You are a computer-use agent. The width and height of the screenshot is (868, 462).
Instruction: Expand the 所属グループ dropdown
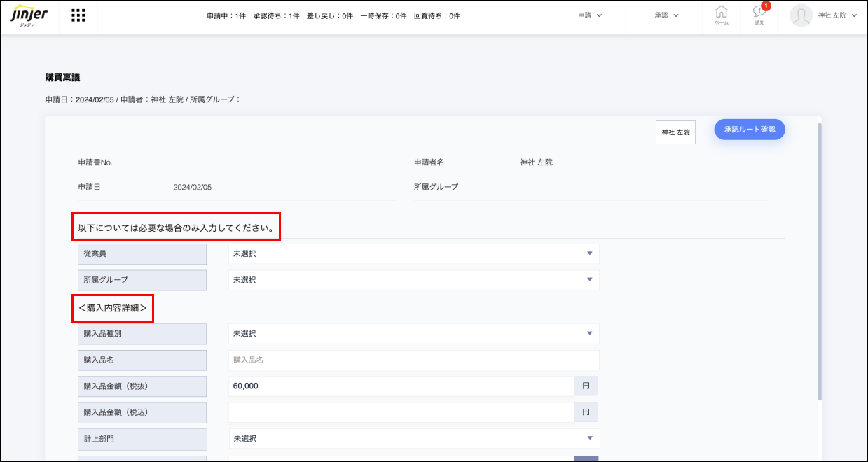click(413, 280)
